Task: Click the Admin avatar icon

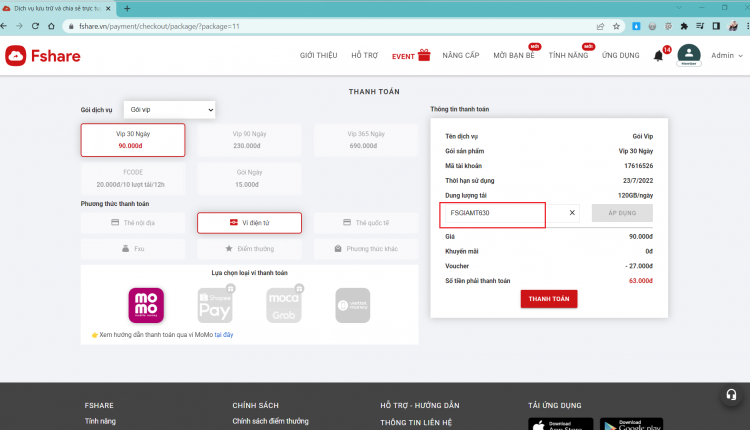Action: tap(689, 55)
